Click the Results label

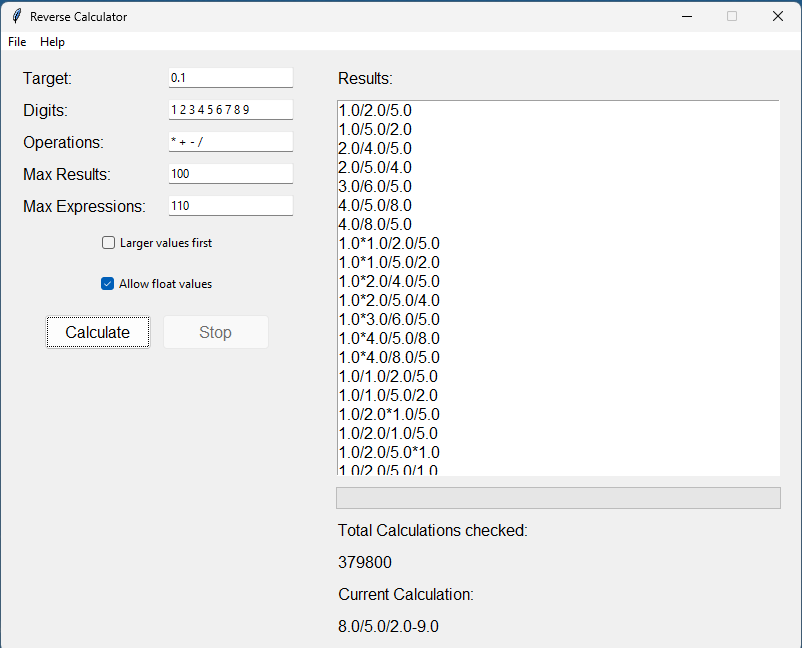[365, 78]
